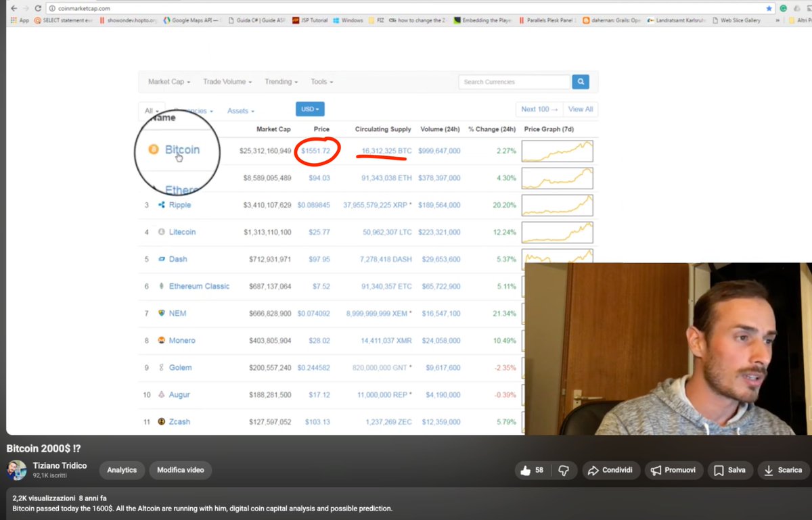This screenshot has height=520, width=812.
Task: Open the Web Slice Gallery bookmark
Action: [736, 20]
